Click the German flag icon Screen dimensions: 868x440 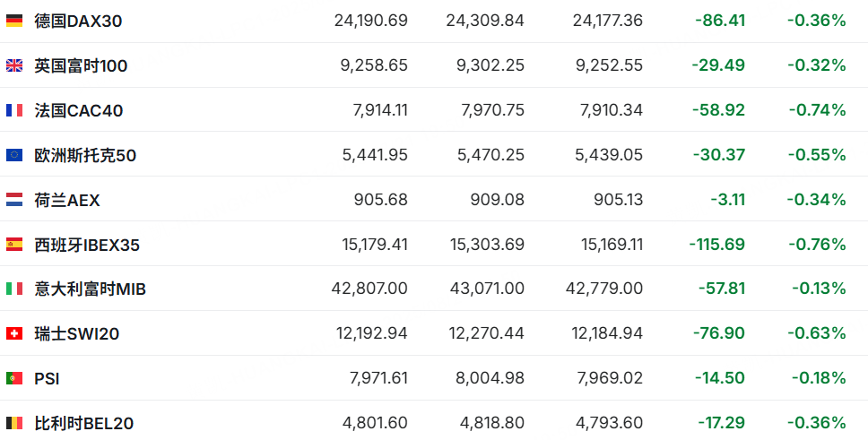(x=14, y=21)
